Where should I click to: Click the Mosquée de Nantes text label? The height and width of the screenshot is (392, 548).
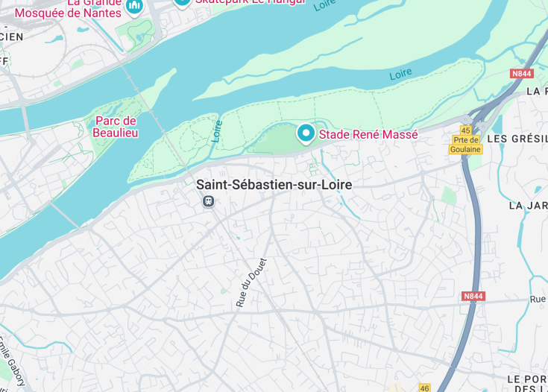coord(68,13)
